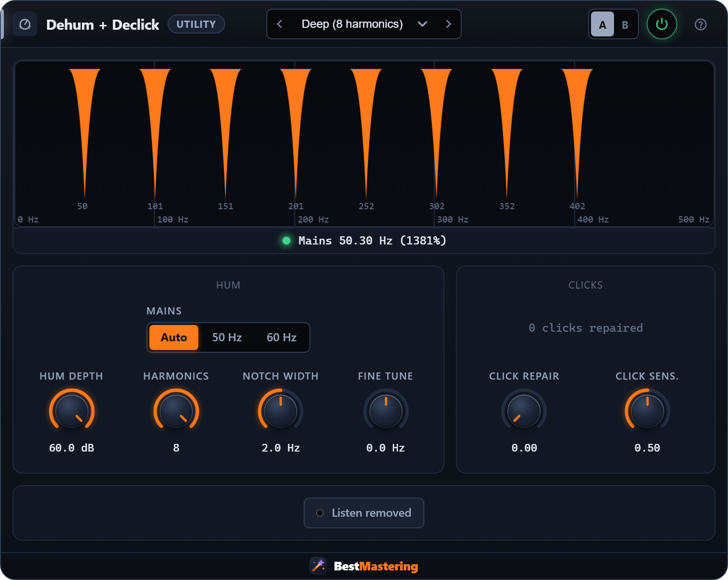Click the notch spike labeled 50

point(85,133)
